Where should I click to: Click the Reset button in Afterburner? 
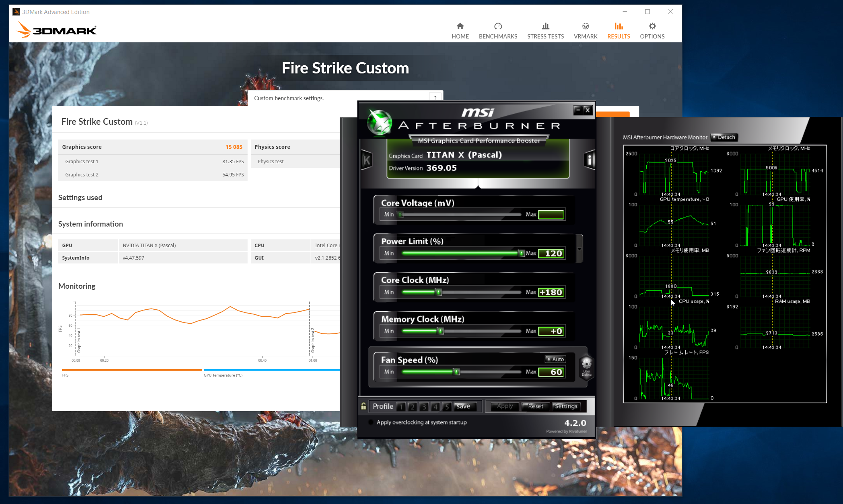(535, 406)
